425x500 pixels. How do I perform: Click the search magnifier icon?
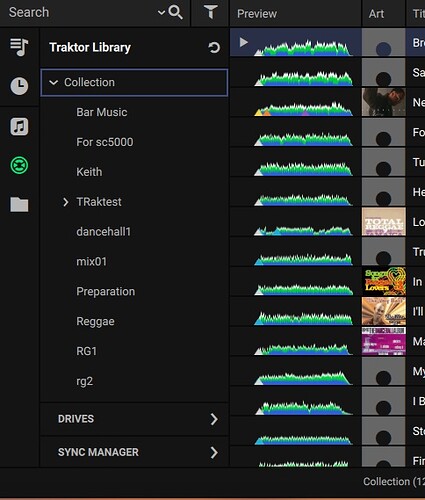pyautogui.click(x=175, y=13)
